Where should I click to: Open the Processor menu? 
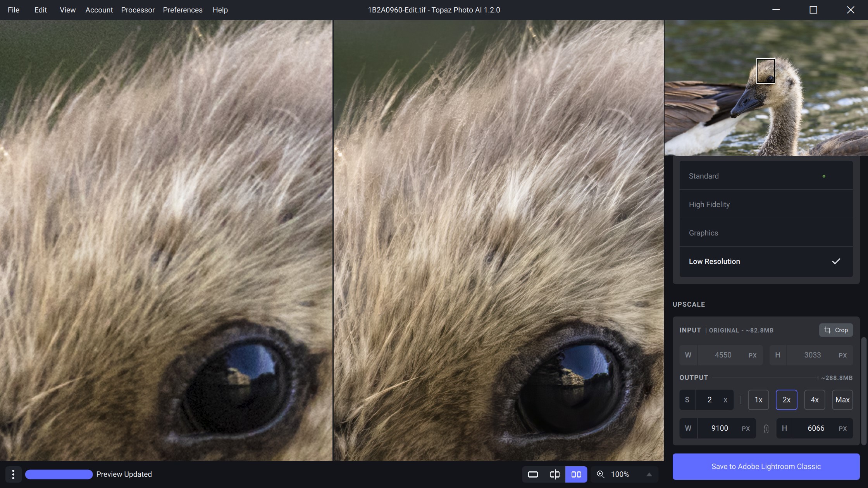(x=138, y=10)
